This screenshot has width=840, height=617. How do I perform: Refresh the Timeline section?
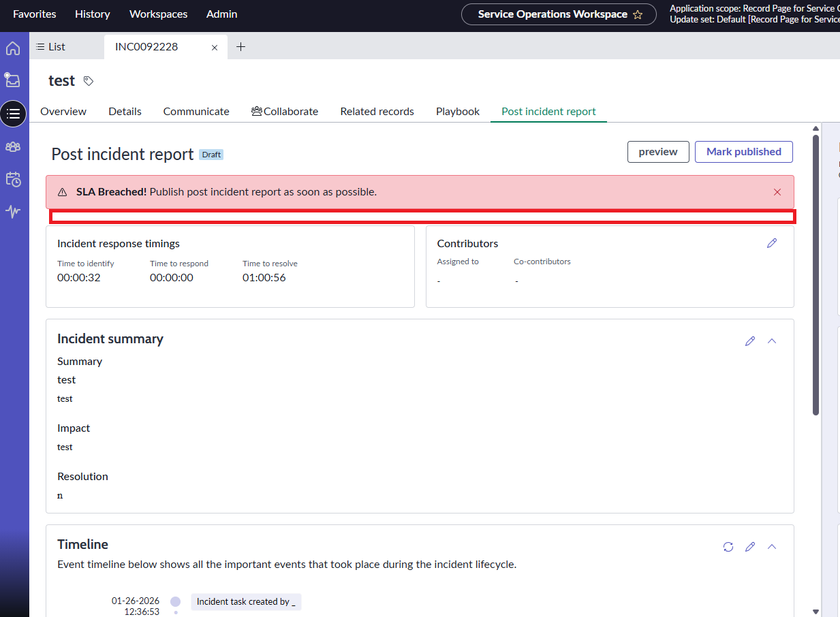click(x=728, y=547)
